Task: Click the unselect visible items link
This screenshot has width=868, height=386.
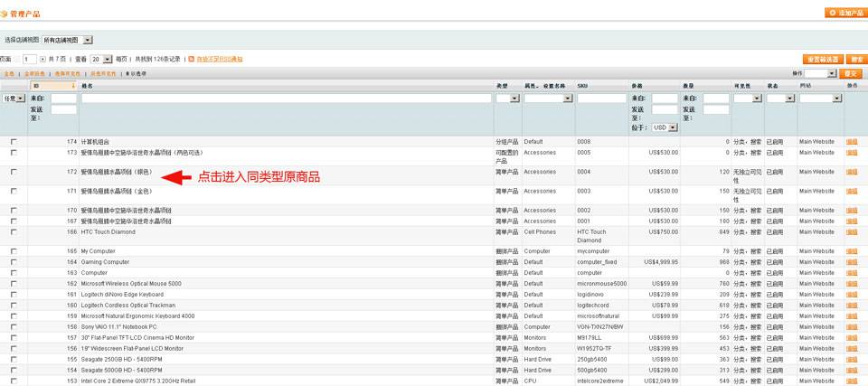Action: pyautogui.click(x=103, y=73)
